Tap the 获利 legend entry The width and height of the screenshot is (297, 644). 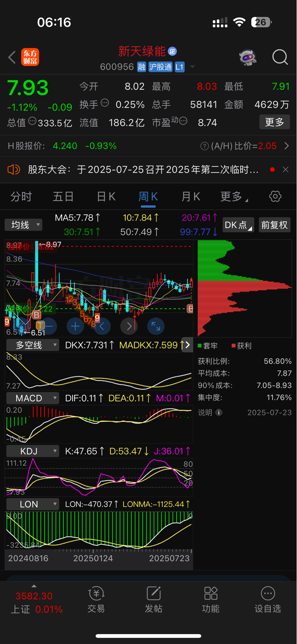(x=241, y=345)
